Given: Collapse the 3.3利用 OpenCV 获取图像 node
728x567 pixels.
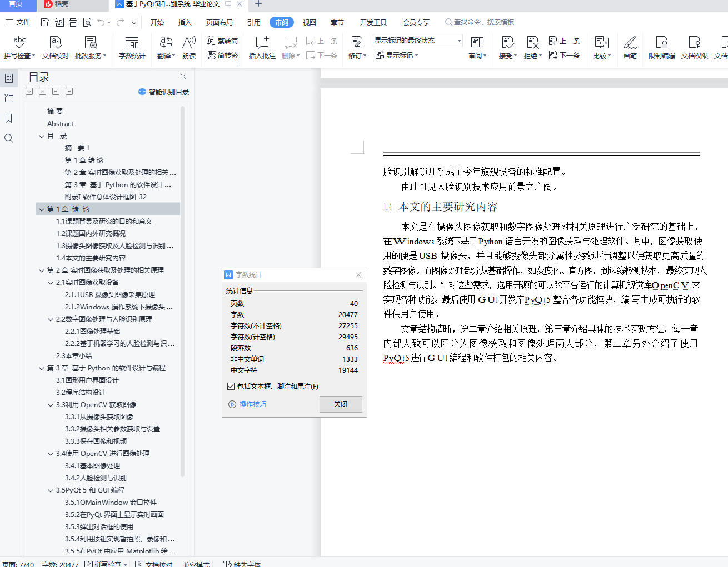Looking at the screenshot, I should [x=51, y=405].
